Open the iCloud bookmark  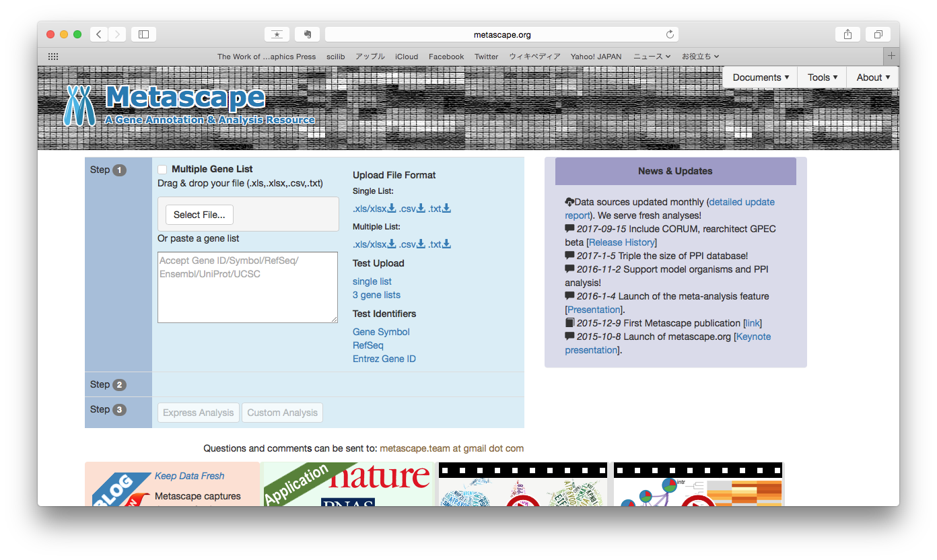pyautogui.click(x=407, y=57)
